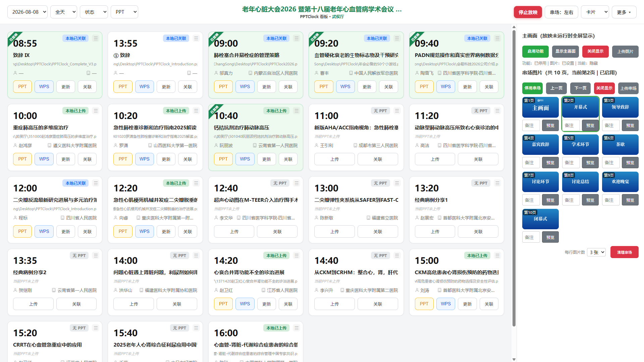The height and width of the screenshot is (362, 644).
Task: Open the 卡片 view mode dropdown
Action: [595, 12]
